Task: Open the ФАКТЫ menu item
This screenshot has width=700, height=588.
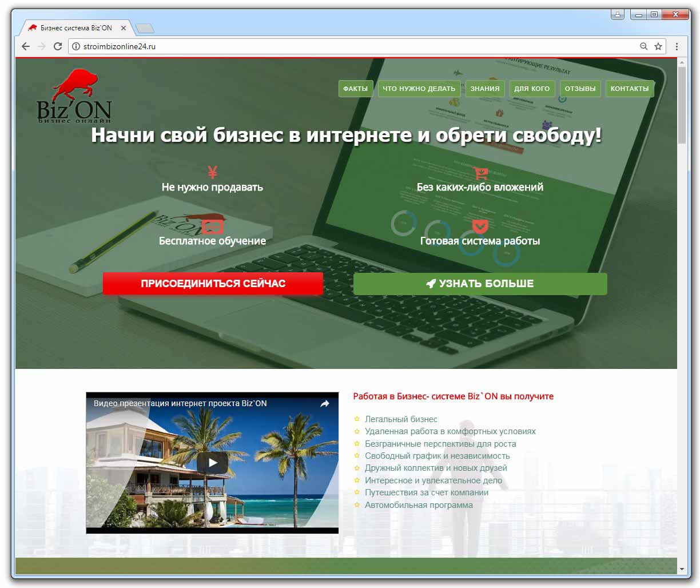Action: coord(355,89)
